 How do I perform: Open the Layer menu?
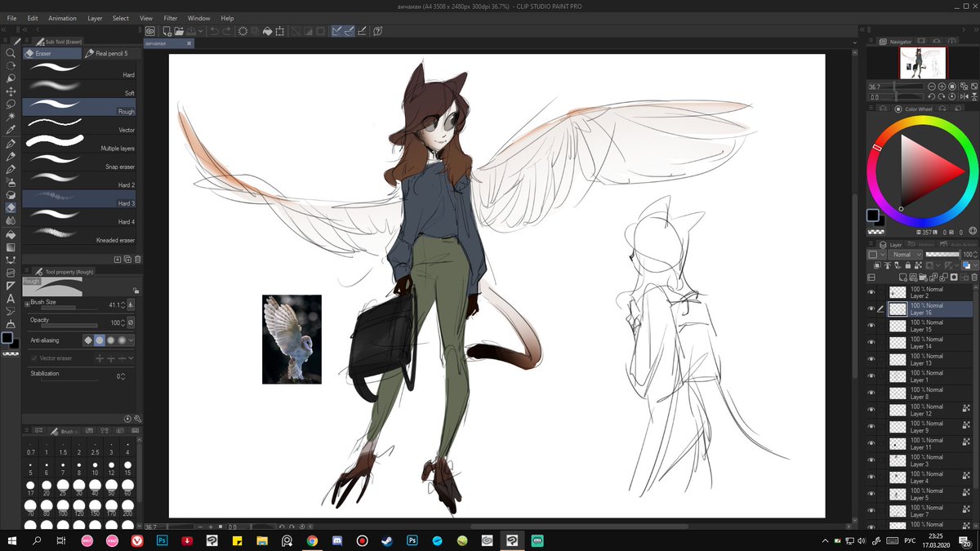[95, 18]
